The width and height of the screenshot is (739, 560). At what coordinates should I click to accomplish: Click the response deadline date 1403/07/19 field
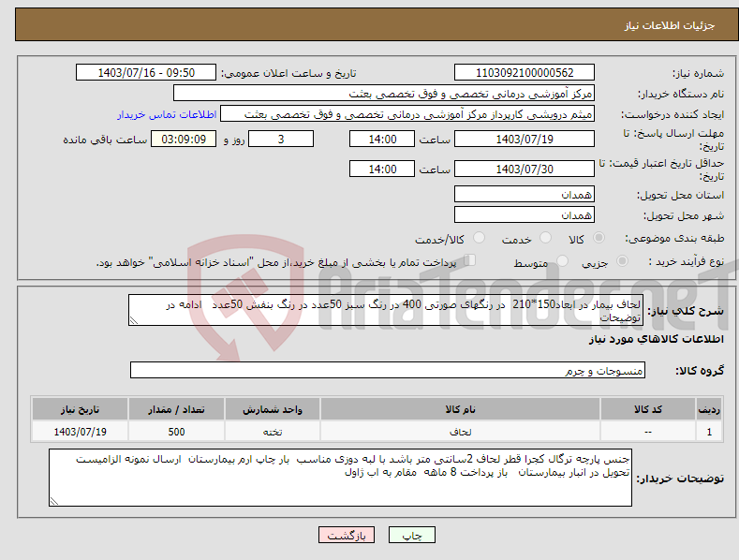(x=525, y=139)
